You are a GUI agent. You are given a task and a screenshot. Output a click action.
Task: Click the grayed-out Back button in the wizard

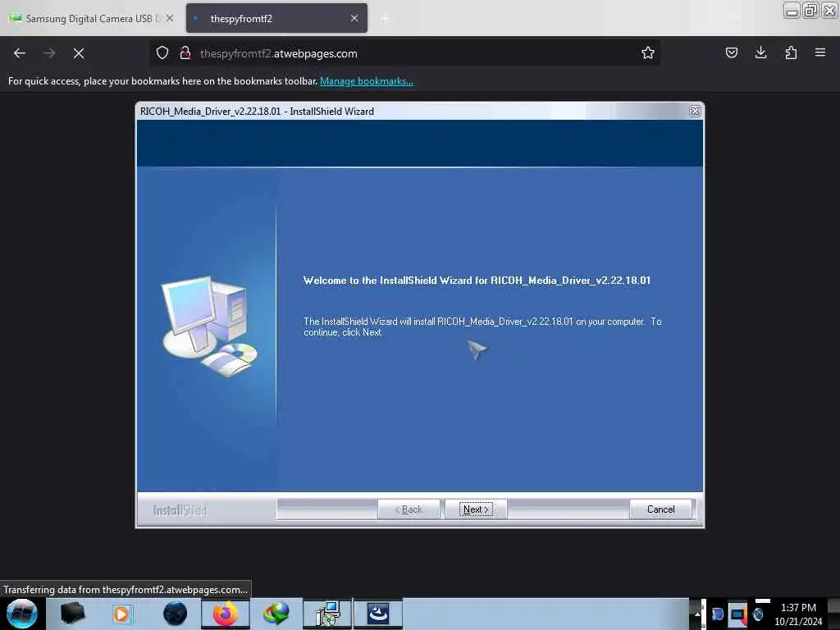[409, 509]
